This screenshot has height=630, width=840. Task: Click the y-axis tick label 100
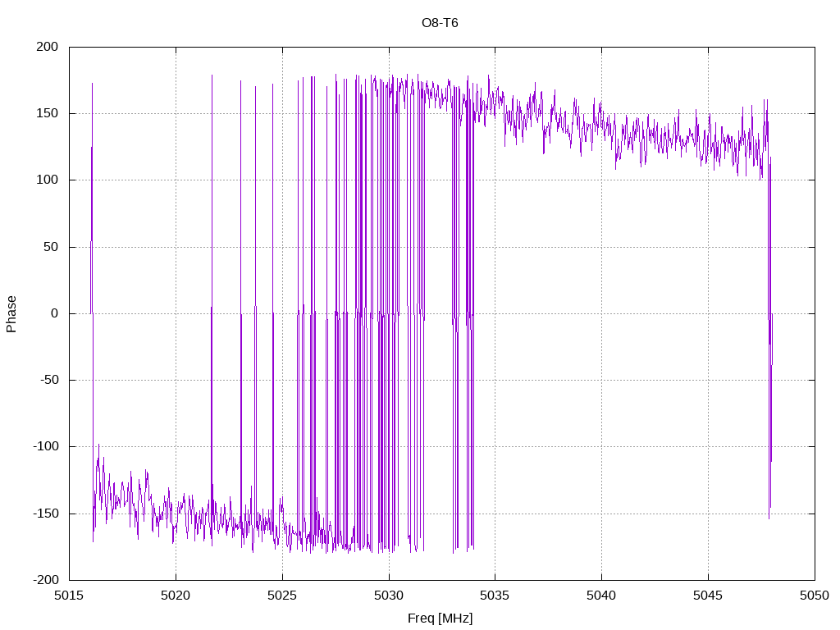point(47,180)
